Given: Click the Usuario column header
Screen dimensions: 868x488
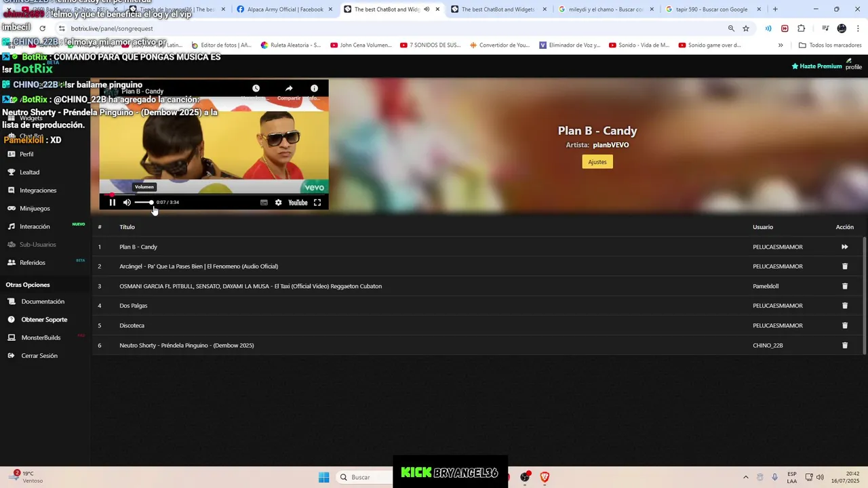Looking at the screenshot, I should pyautogui.click(x=763, y=227).
